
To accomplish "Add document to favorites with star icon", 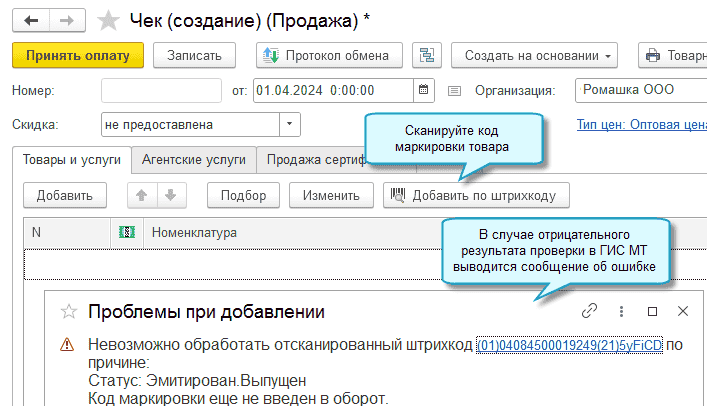I will pyautogui.click(x=108, y=21).
